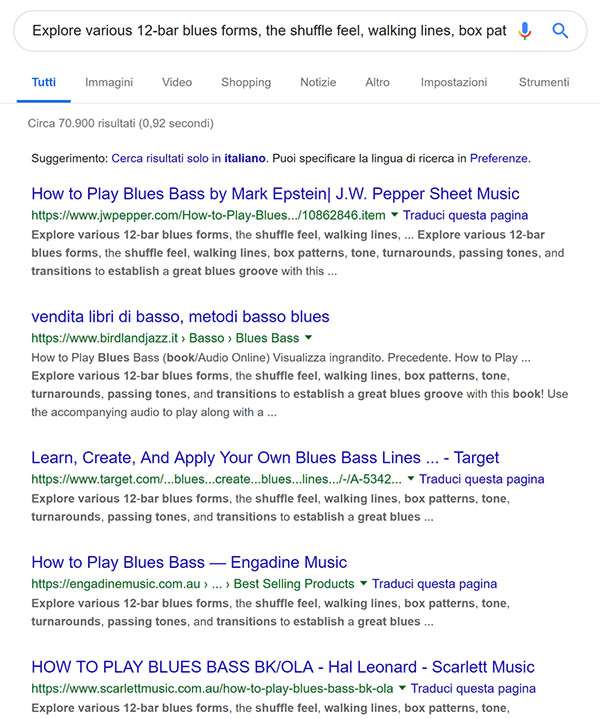Expand dropdown arrow beside birdlandjazz.it Blues Bass
This screenshot has height=719, width=600.
coord(308,337)
